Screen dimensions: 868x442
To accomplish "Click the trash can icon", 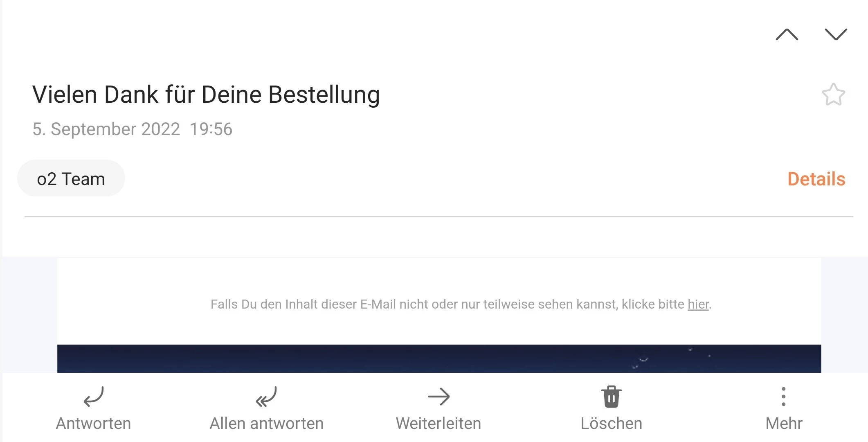I will pyautogui.click(x=612, y=397).
